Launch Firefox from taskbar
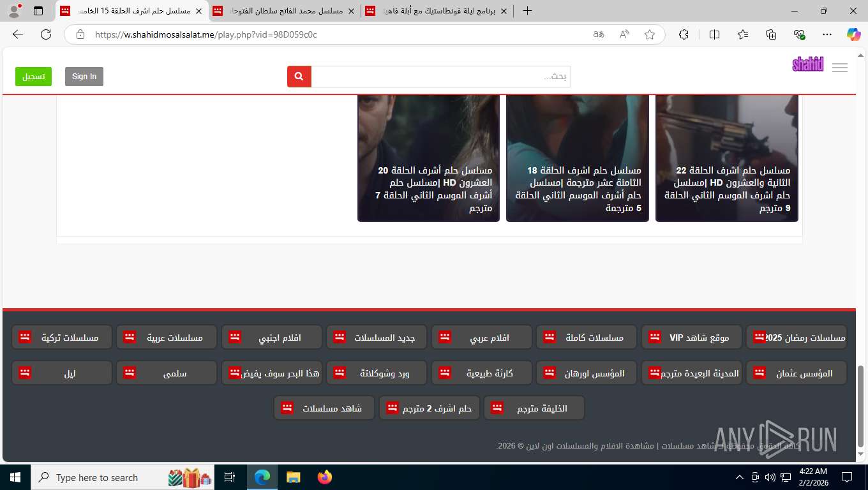This screenshot has height=490, width=868. [324, 477]
